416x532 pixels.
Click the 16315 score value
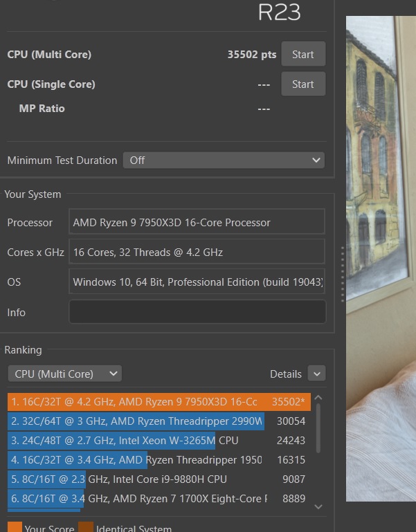pyautogui.click(x=291, y=460)
